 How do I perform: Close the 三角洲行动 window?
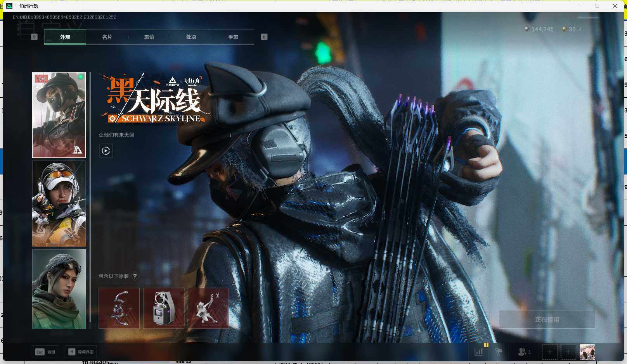coord(615,6)
